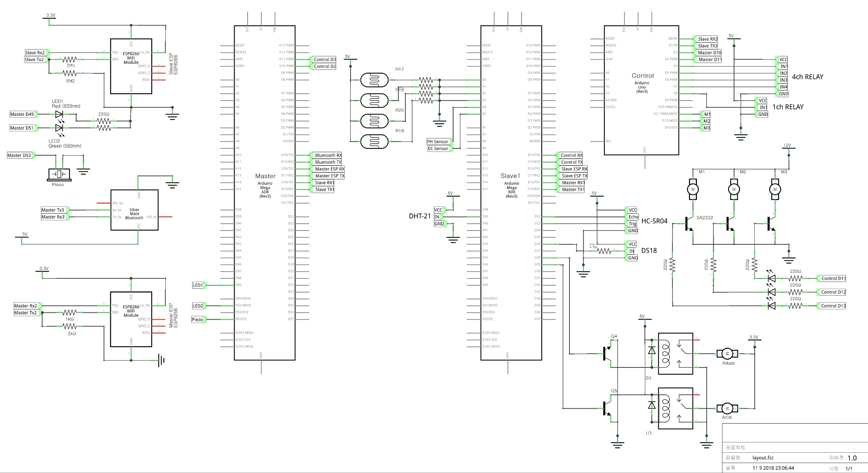Click the Master TX1 net label
The width and height of the screenshot is (868, 473).
(x=570, y=190)
